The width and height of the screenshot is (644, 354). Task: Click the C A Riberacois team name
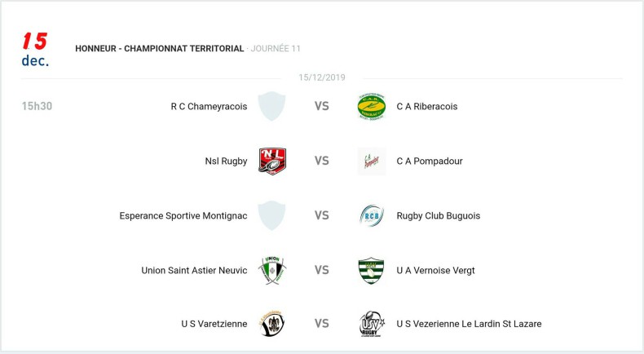(x=427, y=106)
